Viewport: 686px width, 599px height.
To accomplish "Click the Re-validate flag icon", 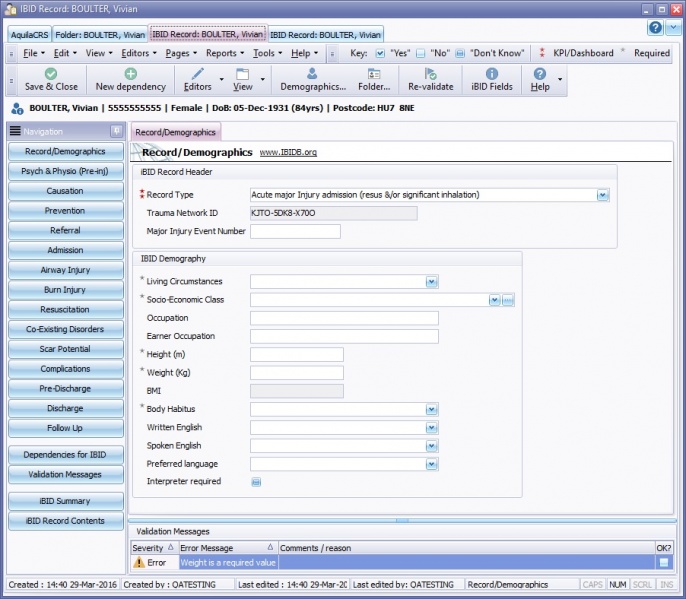I will pos(430,74).
